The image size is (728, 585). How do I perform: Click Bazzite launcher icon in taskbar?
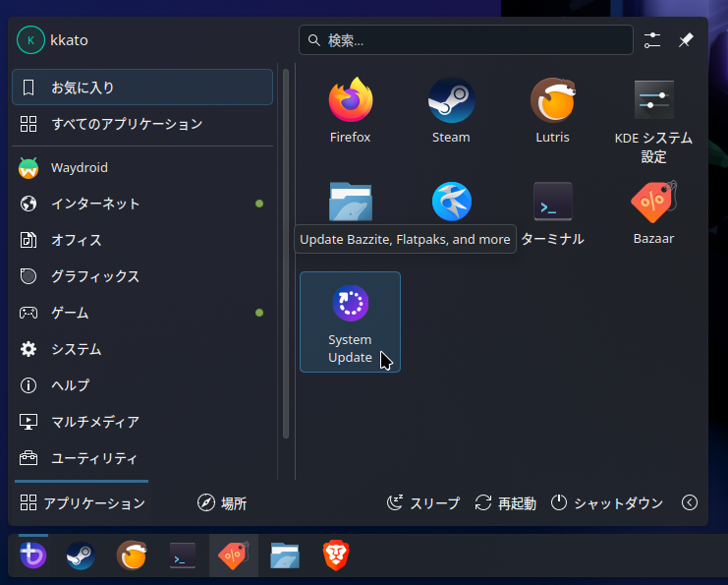33,556
